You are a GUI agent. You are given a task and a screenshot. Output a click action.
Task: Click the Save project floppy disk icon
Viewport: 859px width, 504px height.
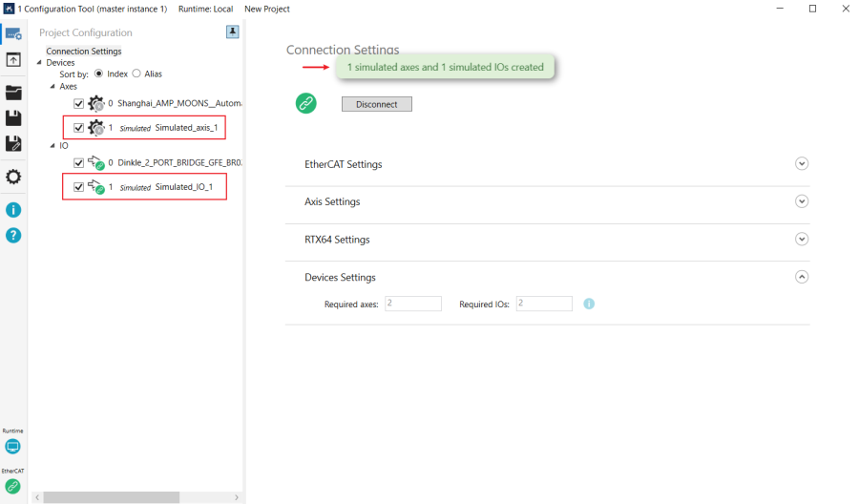coord(13,118)
